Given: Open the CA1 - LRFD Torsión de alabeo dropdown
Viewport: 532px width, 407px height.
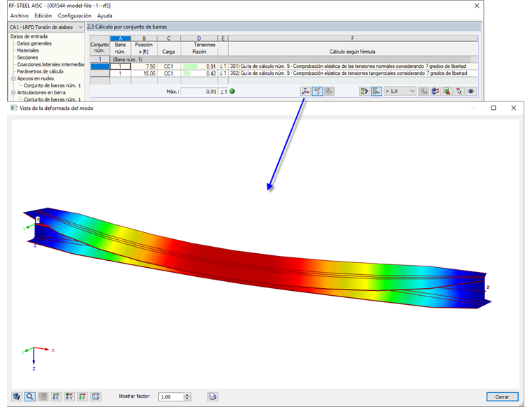Looking at the screenshot, I should tap(46, 27).
